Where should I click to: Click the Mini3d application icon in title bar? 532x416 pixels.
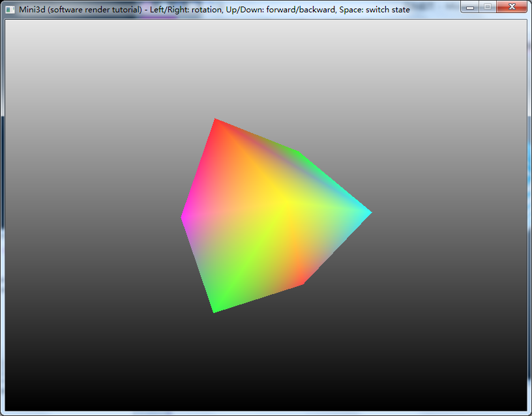(10, 10)
